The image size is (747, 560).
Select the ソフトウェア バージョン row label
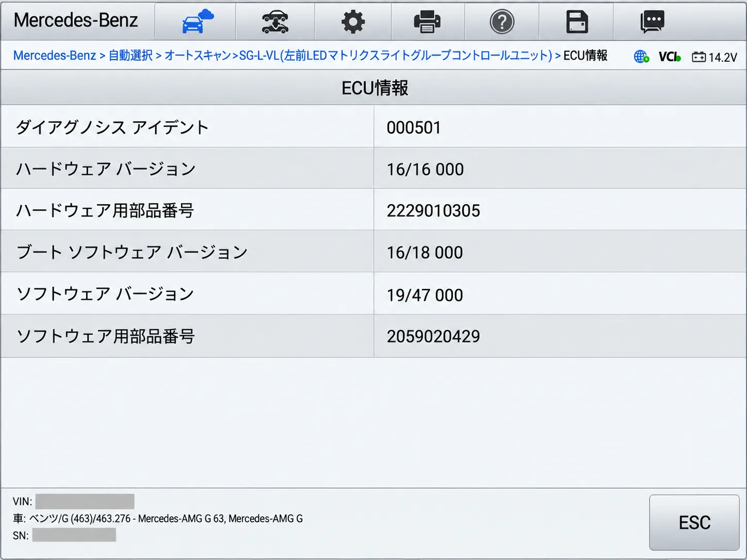click(105, 294)
